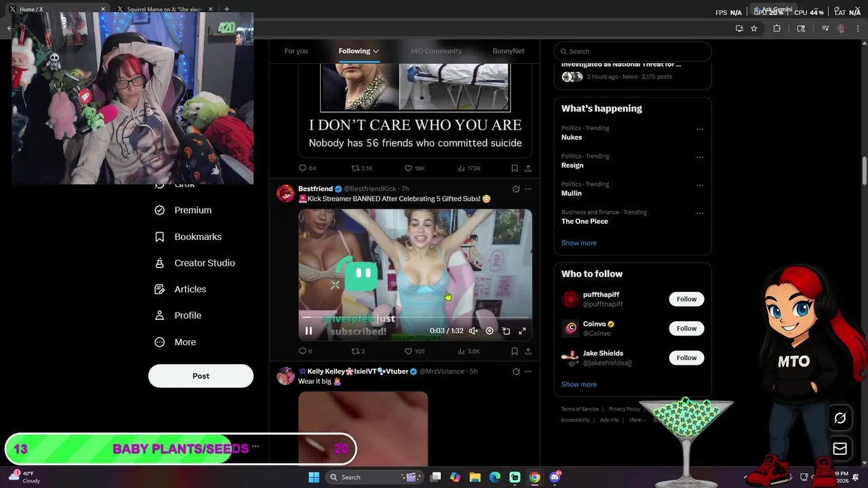Unmute the Bestfriend video
This screenshot has width=868, height=488.
pyautogui.click(x=473, y=331)
